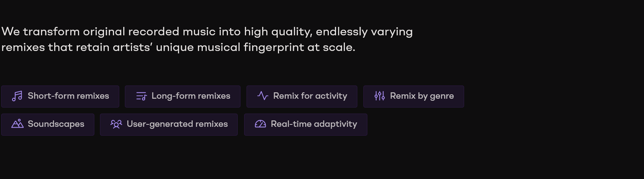Select the Short-form remixes label
644x179 pixels.
coord(68,96)
